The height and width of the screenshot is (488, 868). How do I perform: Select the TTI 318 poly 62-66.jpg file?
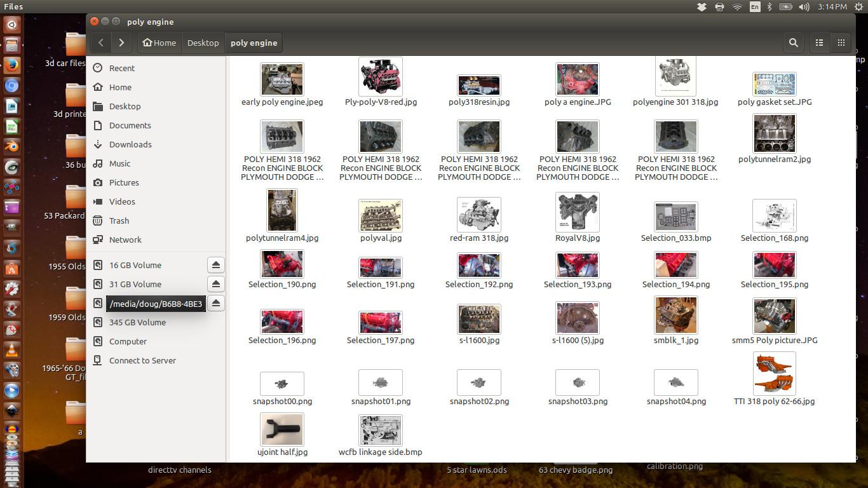(x=774, y=375)
